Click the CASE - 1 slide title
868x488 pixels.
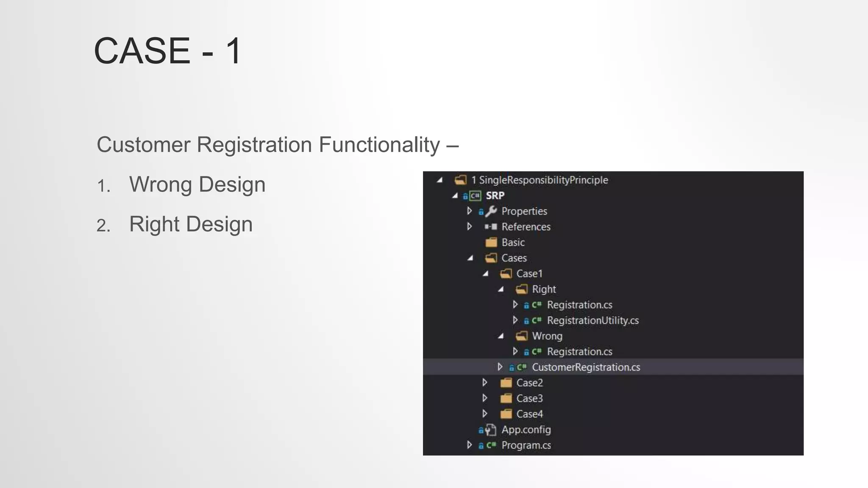click(167, 51)
